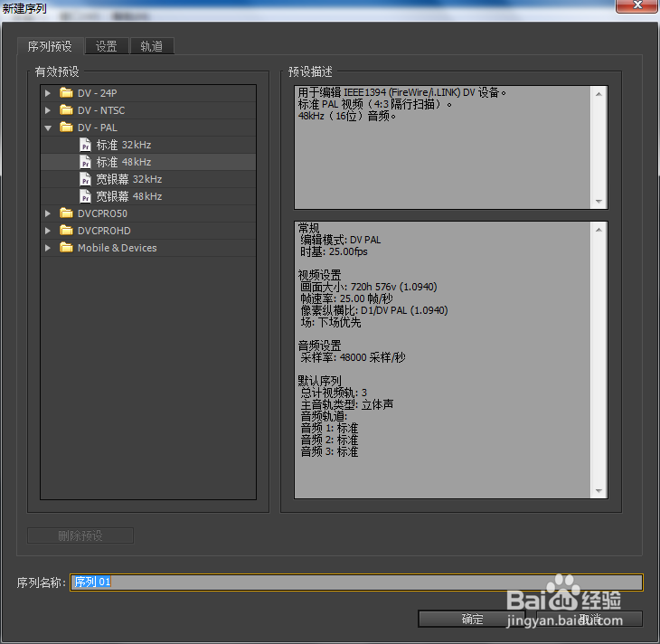Collapse the DV - PAL preset folder
Screen dimensions: 660x644
pyautogui.click(x=48, y=128)
